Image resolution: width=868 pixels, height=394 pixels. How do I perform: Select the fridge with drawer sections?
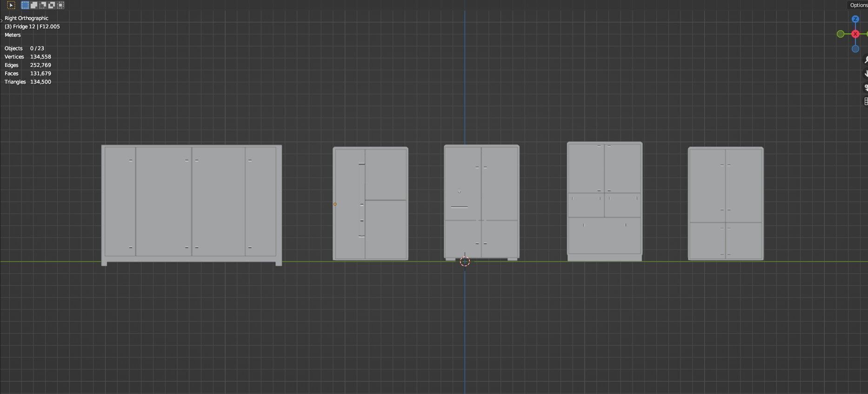pyautogui.click(x=605, y=202)
